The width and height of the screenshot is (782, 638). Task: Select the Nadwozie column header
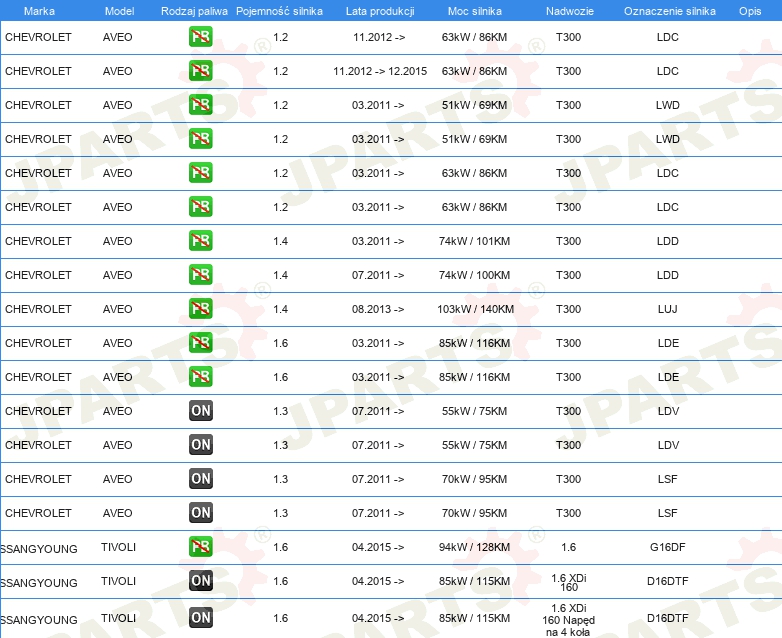click(x=570, y=11)
